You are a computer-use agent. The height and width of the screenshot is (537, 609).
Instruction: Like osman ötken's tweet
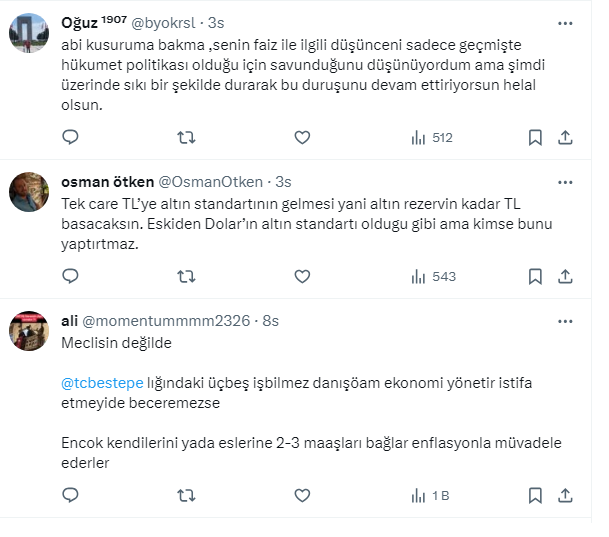302,275
